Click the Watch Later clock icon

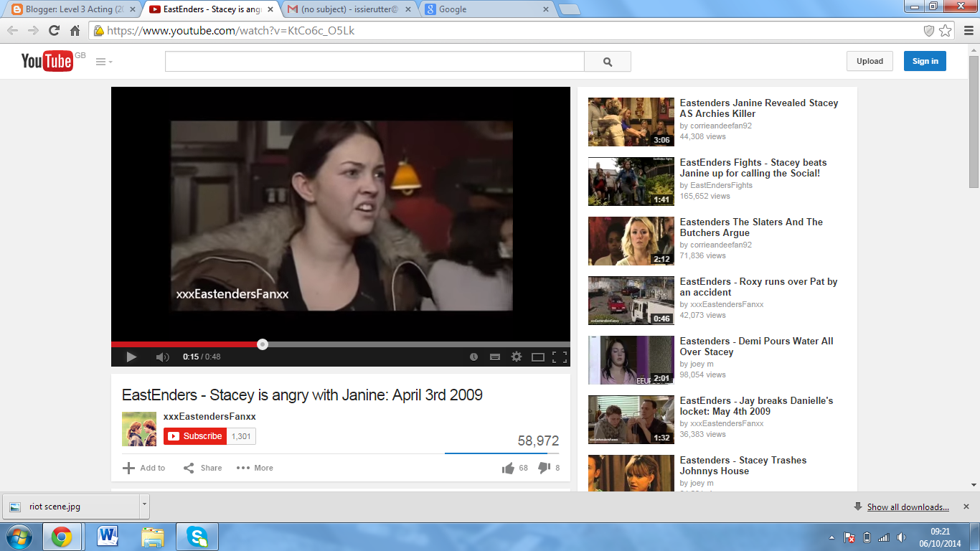click(x=473, y=357)
